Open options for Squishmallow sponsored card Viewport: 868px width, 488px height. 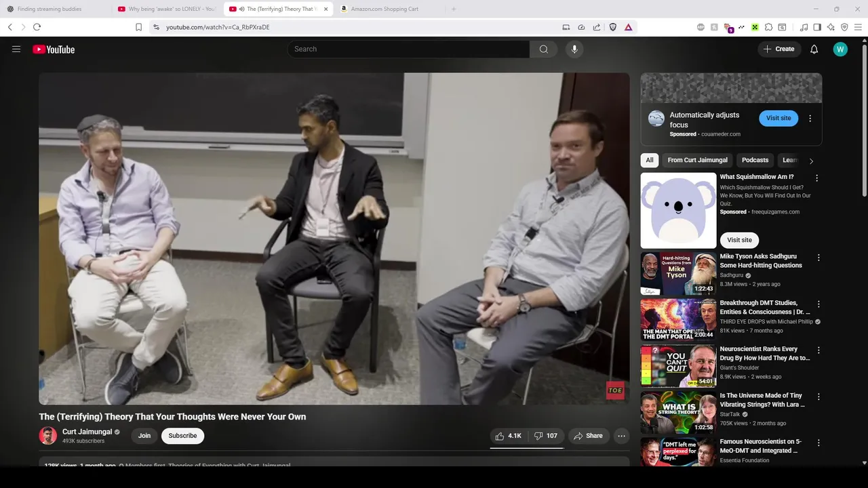[816, 178]
